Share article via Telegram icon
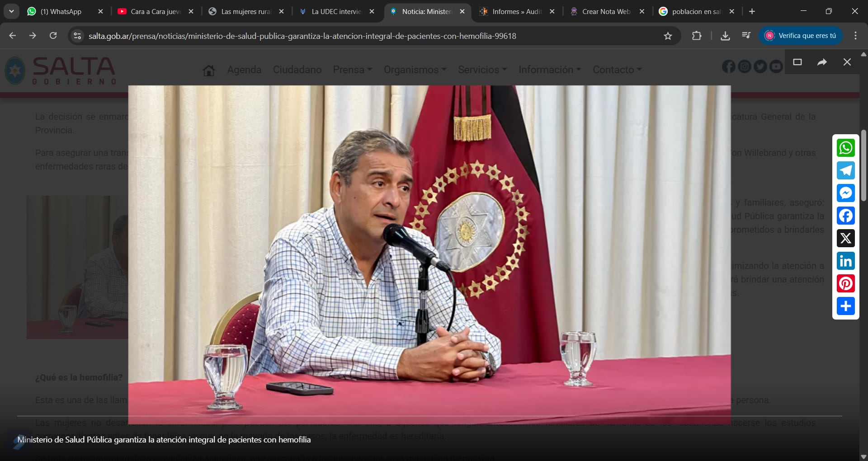868x461 pixels. point(845,170)
